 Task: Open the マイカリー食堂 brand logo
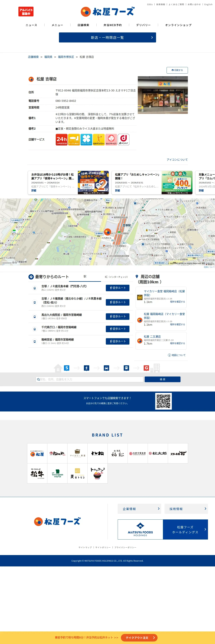(x=78, y=454)
